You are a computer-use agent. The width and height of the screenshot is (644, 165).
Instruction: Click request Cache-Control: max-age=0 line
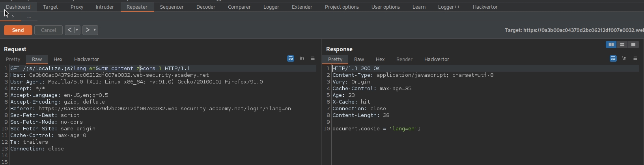(x=48, y=135)
